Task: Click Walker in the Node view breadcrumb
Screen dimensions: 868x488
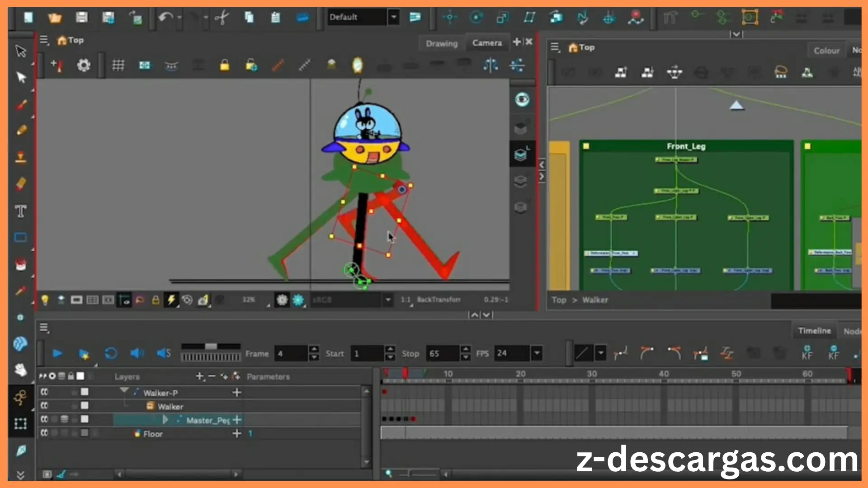Action: point(595,300)
